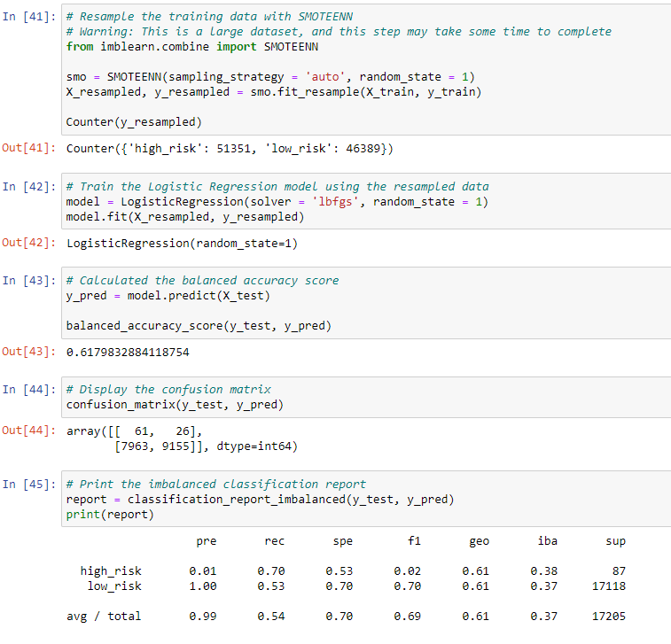Click the 'avg / total' row label
Viewport: 671px width, 644px height.
click(x=104, y=617)
